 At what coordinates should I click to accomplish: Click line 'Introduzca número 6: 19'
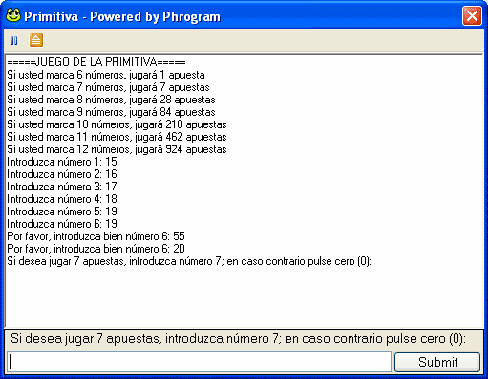[x=63, y=224]
